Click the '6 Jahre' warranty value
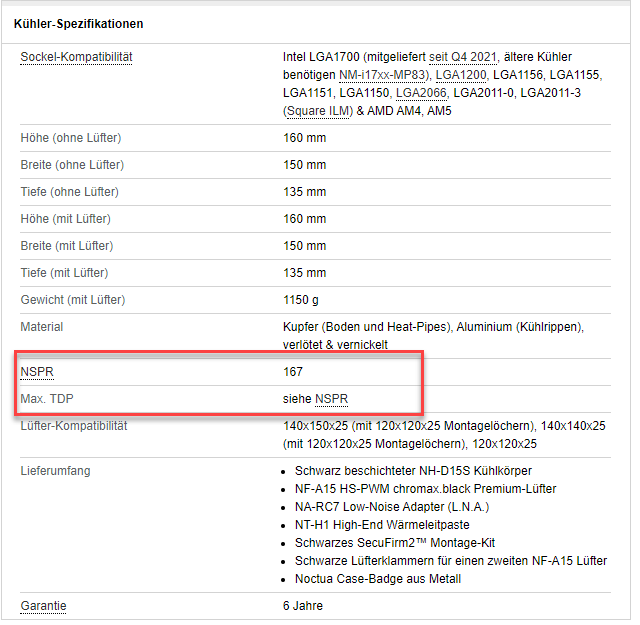The height and width of the screenshot is (625, 640). pyautogui.click(x=303, y=606)
